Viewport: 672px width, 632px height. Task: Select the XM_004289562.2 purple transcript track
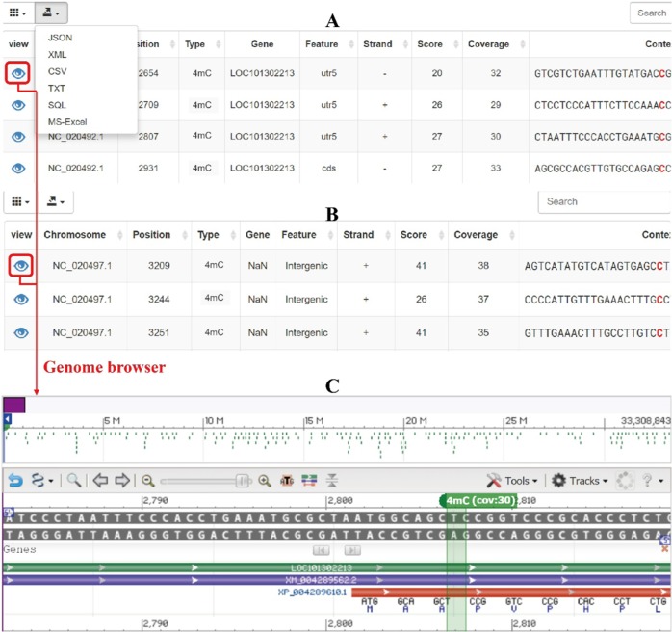coord(336,580)
